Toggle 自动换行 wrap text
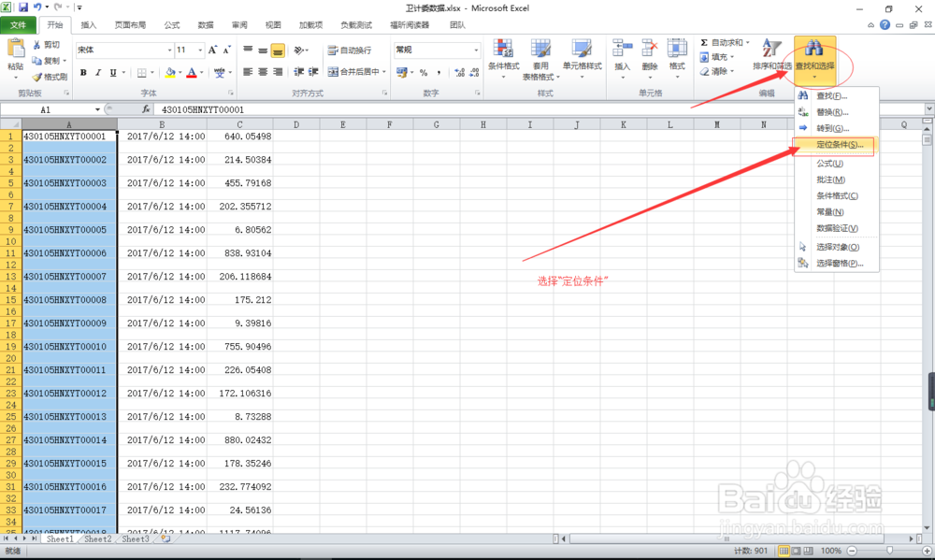935x560 pixels. 350,50
